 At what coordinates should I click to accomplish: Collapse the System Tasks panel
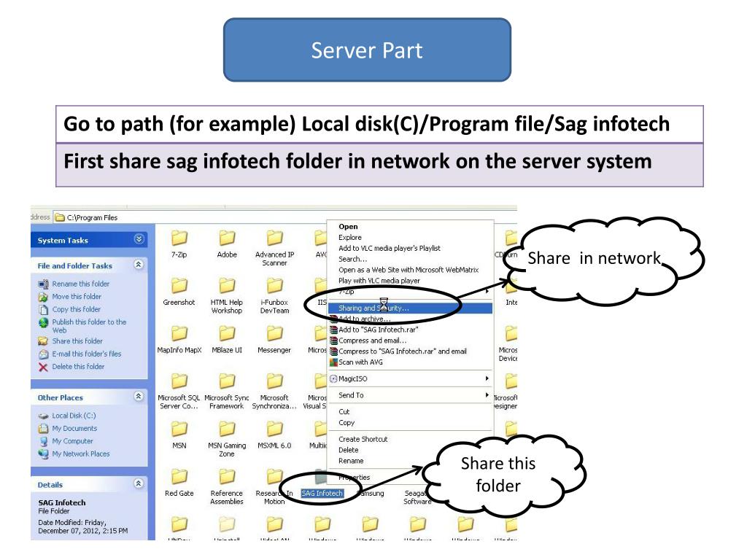(139, 239)
